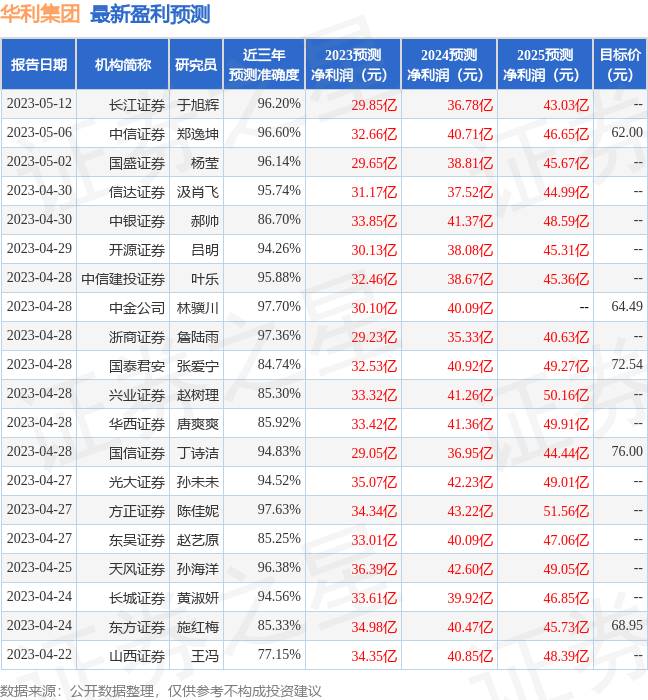Click the 29.85亿 profit forecast
This screenshot has width=648, height=700.
pos(374,105)
